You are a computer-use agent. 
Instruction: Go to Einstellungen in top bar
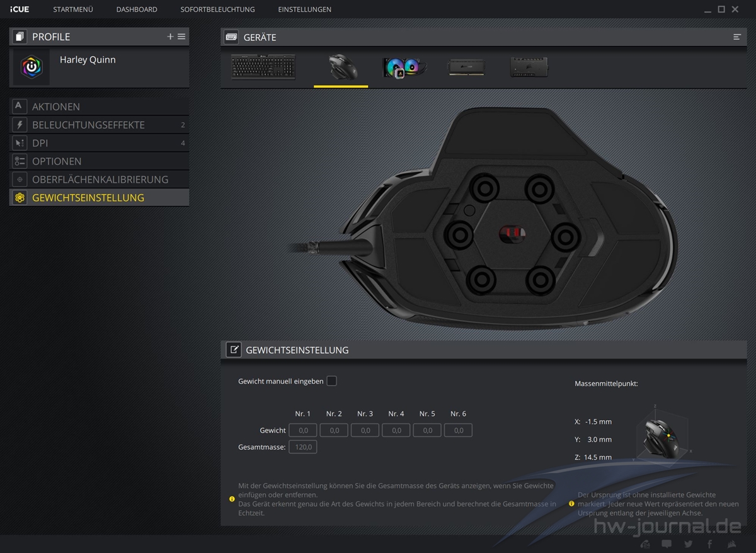(x=304, y=9)
